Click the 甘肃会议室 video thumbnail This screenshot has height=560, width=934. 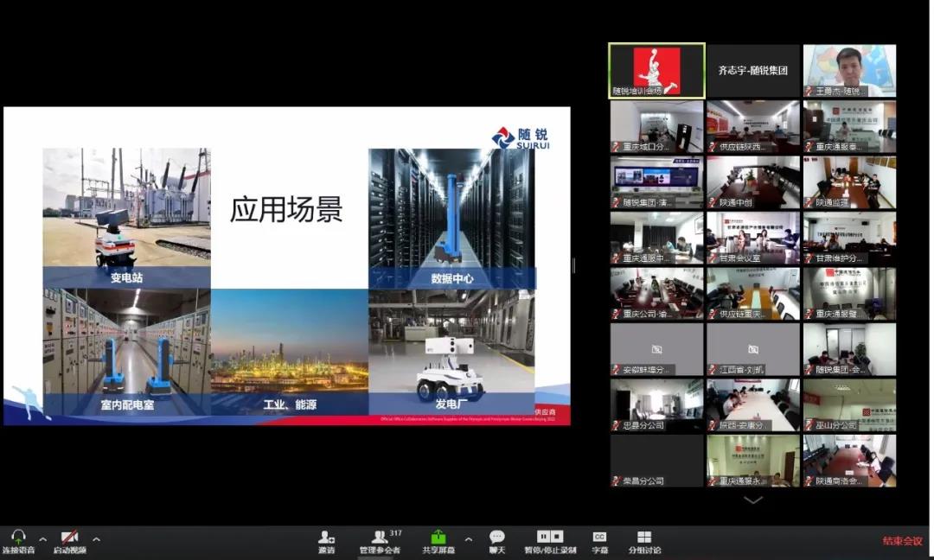[x=752, y=238]
